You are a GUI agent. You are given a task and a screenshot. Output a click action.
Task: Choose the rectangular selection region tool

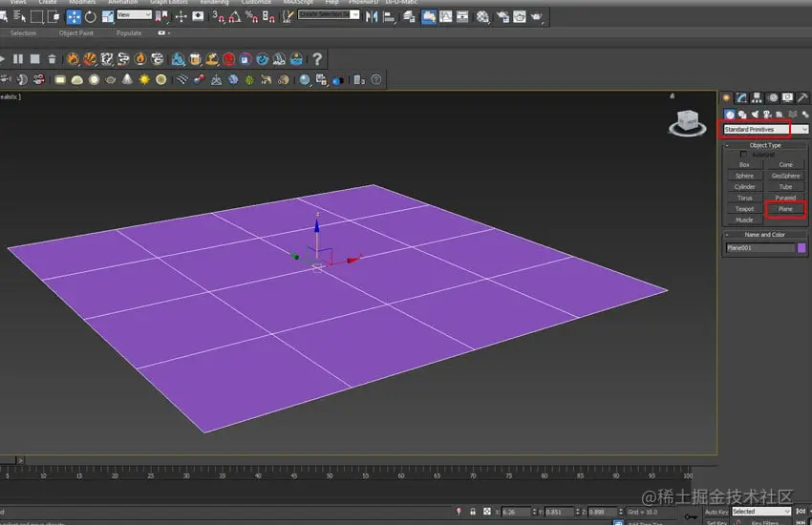coord(36,16)
